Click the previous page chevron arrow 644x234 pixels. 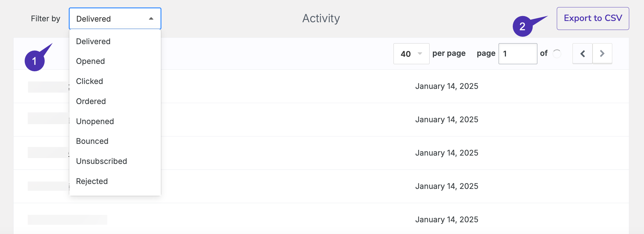point(582,54)
